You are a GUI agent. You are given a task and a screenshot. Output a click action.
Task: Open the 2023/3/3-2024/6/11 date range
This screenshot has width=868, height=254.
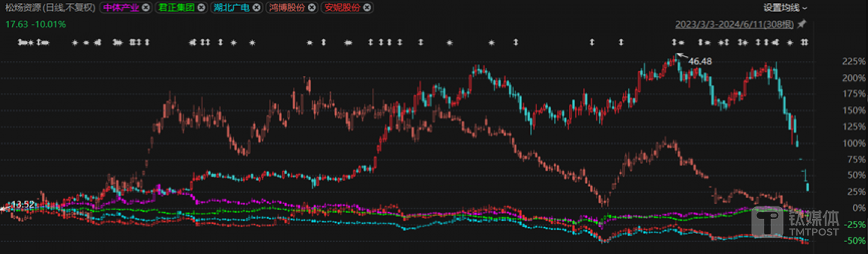tap(734, 25)
